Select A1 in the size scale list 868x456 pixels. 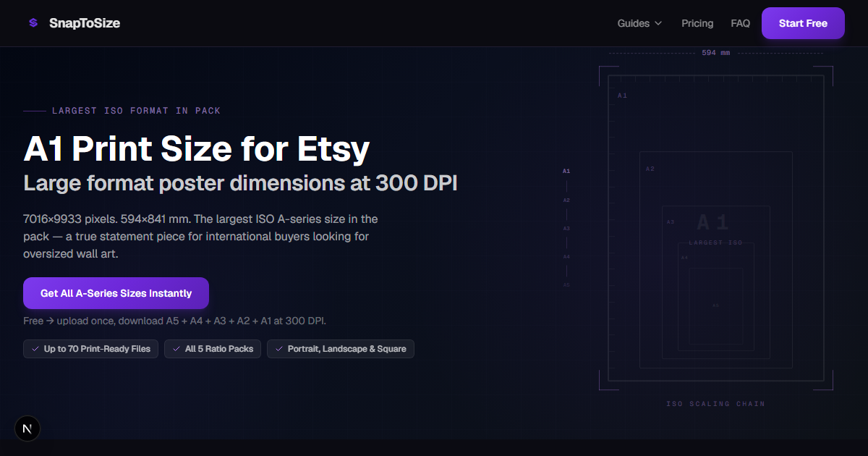pyautogui.click(x=566, y=172)
